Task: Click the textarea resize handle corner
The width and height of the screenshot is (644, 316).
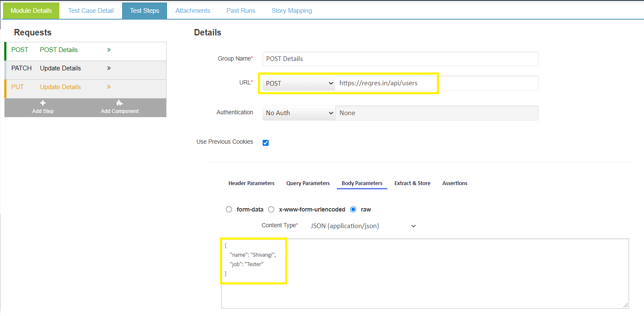Action: 626,305
